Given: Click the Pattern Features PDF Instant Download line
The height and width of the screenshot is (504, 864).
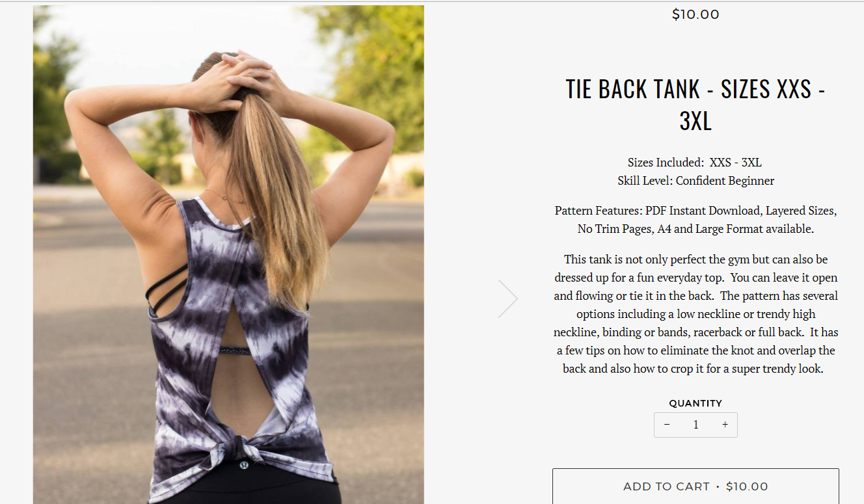Looking at the screenshot, I should coord(695,211).
